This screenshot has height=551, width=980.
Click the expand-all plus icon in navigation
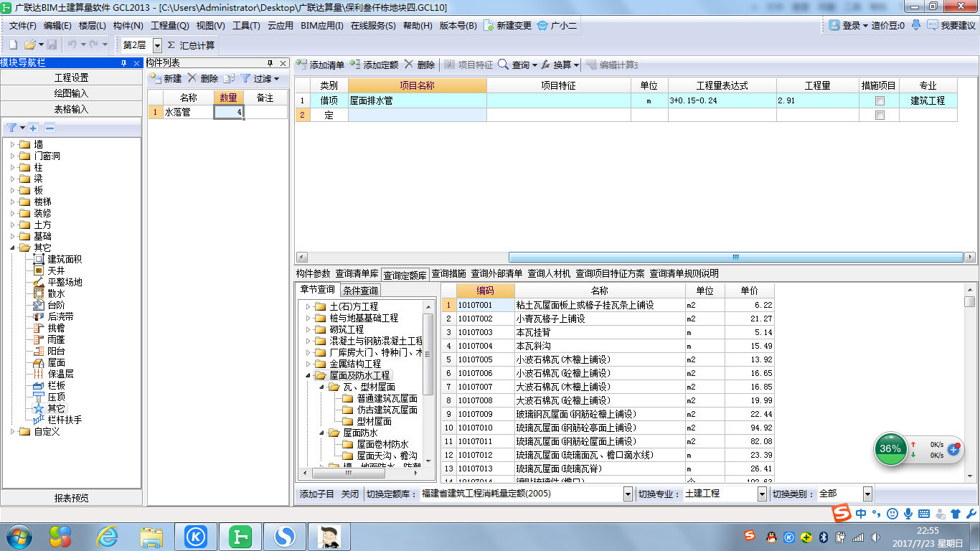[x=34, y=128]
